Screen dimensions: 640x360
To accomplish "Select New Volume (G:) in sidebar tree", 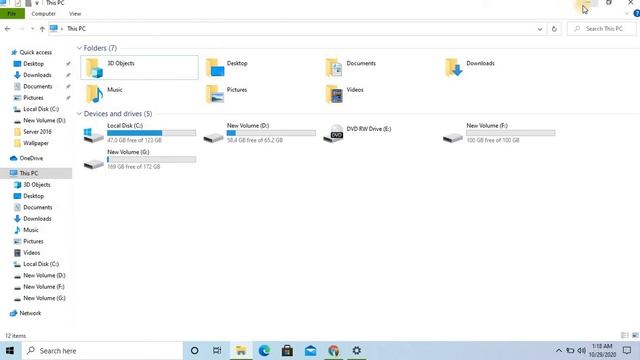I will click(44, 298).
